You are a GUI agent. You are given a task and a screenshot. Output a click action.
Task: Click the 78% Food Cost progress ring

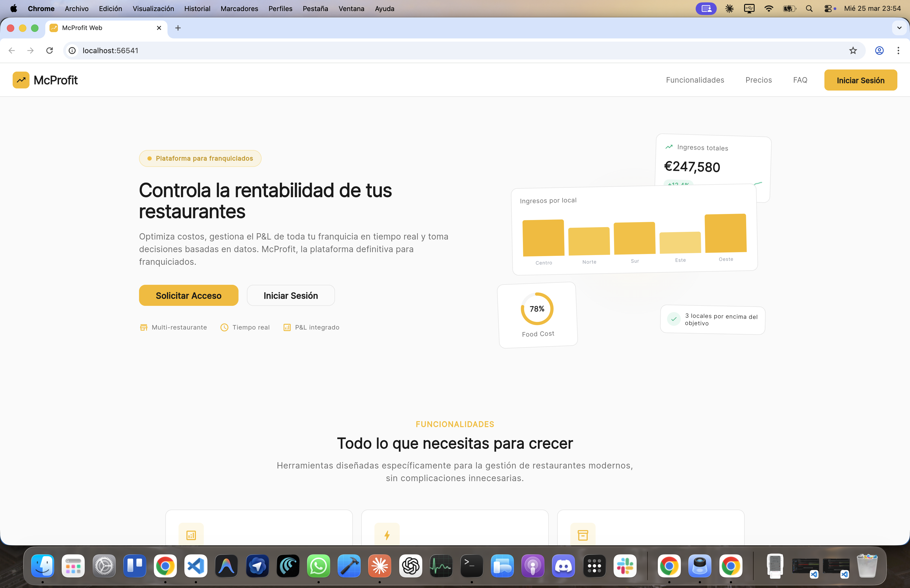pos(537,308)
